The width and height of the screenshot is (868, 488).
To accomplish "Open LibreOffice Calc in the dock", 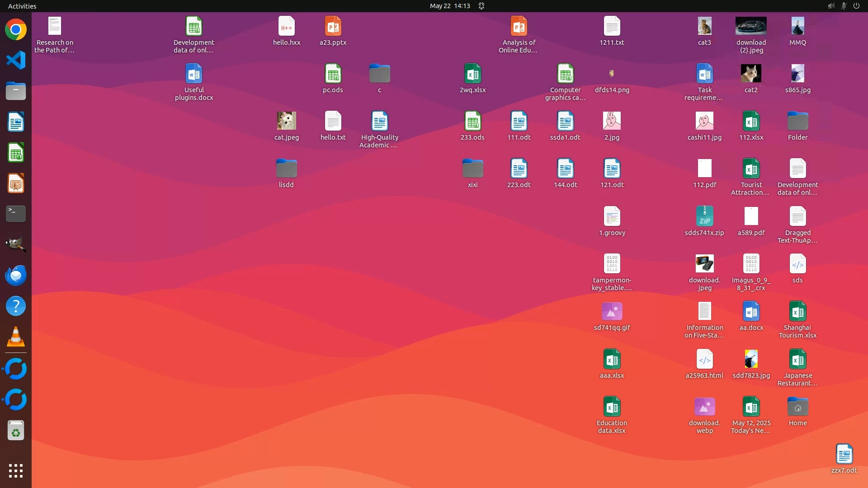I will (x=16, y=153).
